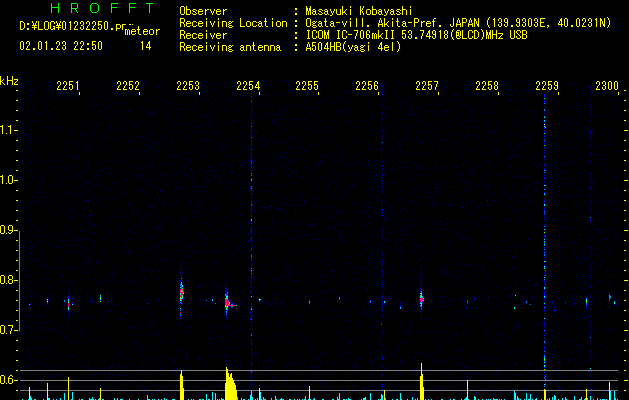Viewport: 629px width, 400px height.
Task: Click time axis marker 2254
Action: (248, 85)
